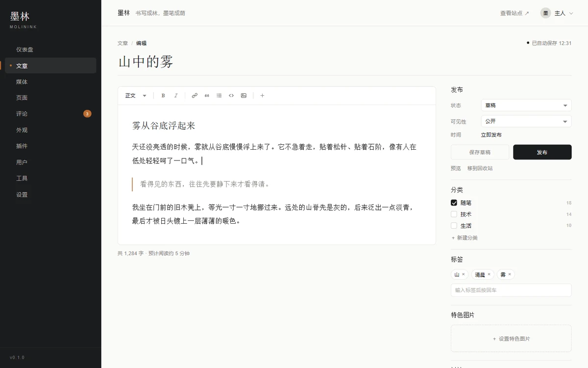Image resolution: width=588 pixels, height=368 pixels.
Task: Click the paragraph starting 我坐在门前
Action: point(274,214)
